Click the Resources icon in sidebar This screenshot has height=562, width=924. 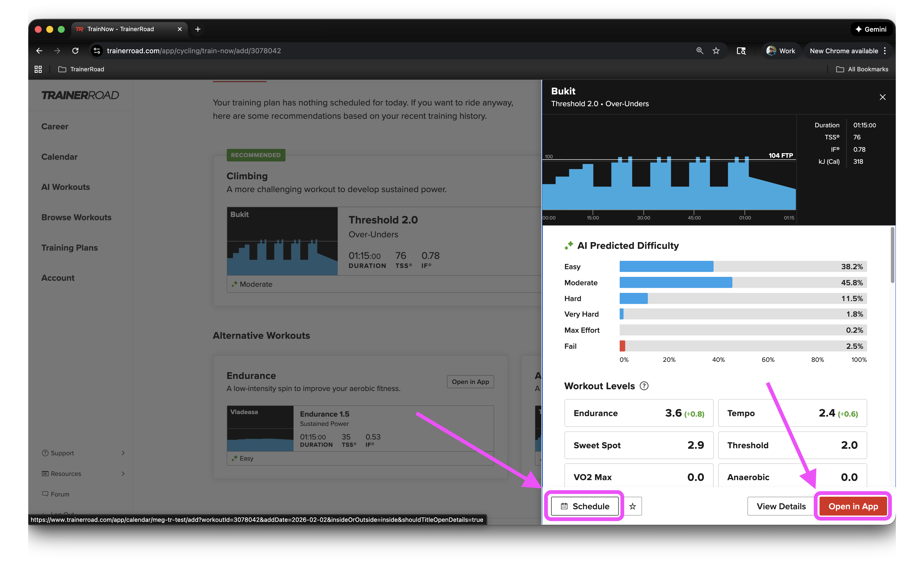coord(45,474)
